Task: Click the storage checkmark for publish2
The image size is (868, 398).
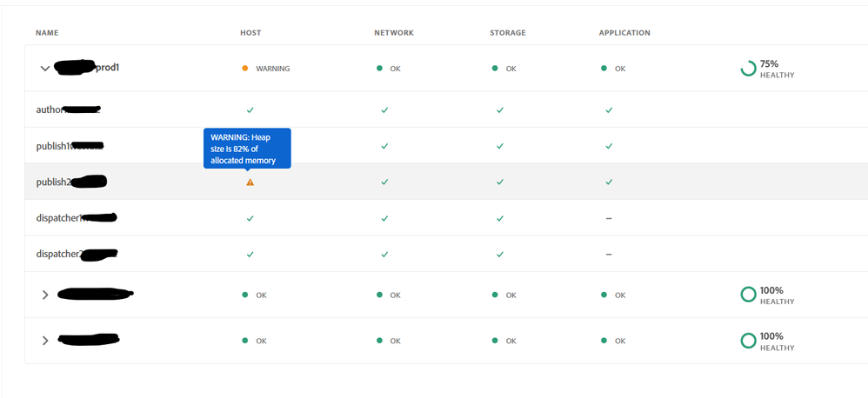Action: tap(500, 182)
